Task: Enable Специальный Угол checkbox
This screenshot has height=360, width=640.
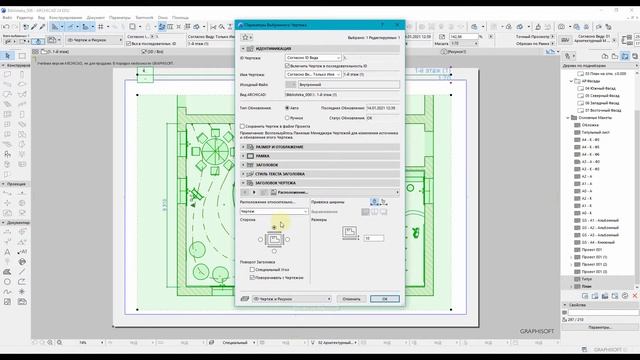Action: [252, 270]
